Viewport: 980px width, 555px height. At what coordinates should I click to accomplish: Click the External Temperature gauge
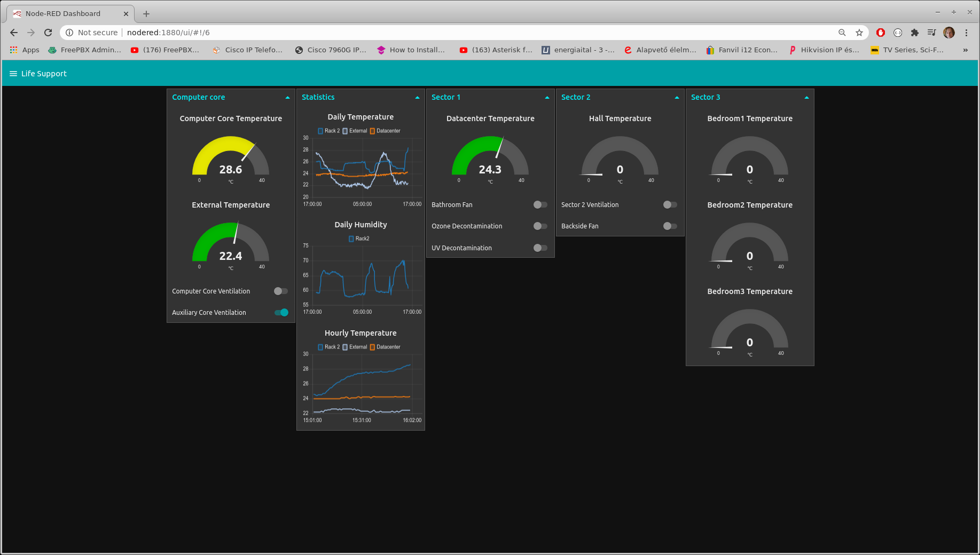click(231, 245)
